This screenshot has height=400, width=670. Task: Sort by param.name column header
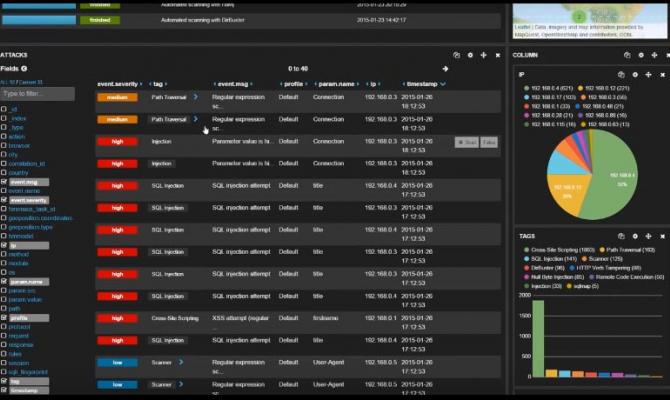(336, 84)
